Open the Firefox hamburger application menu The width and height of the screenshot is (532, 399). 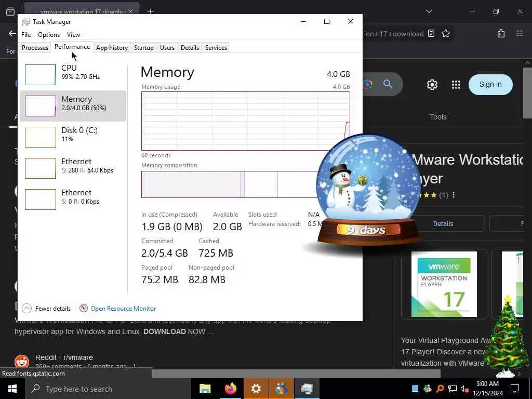519,33
